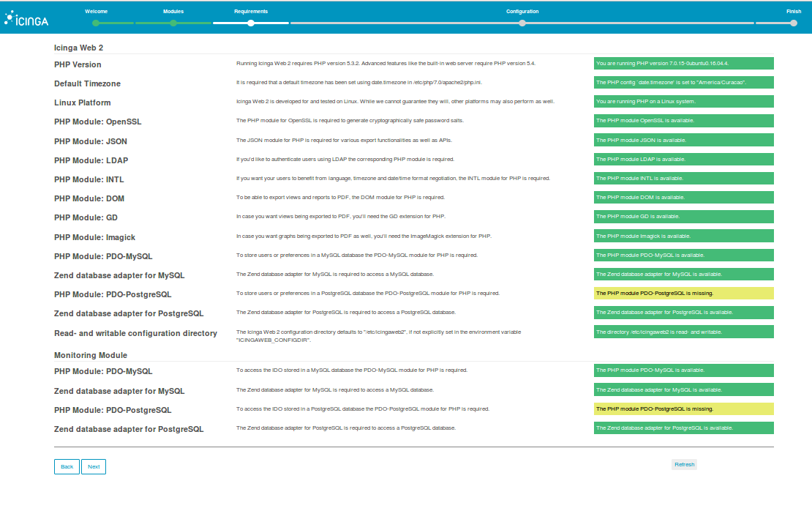
Task: Click the ImageMagick extension description text
Action: click(364, 236)
